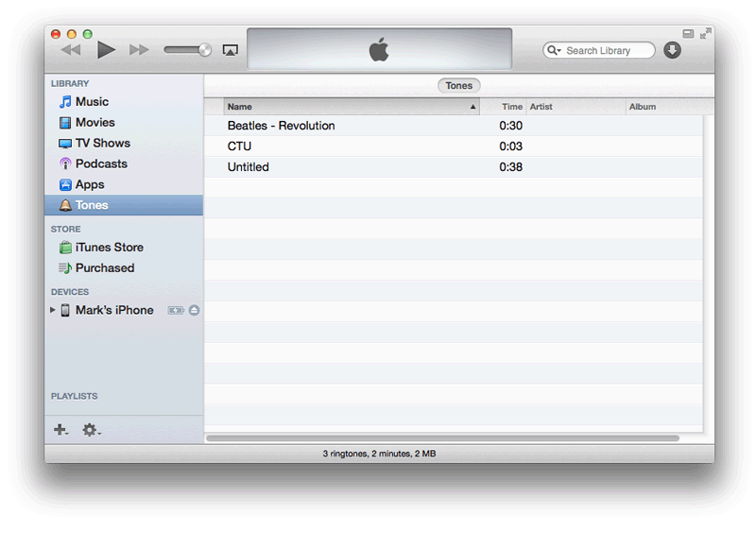
Task: Sort the list by Name column
Action: pyautogui.click(x=350, y=107)
